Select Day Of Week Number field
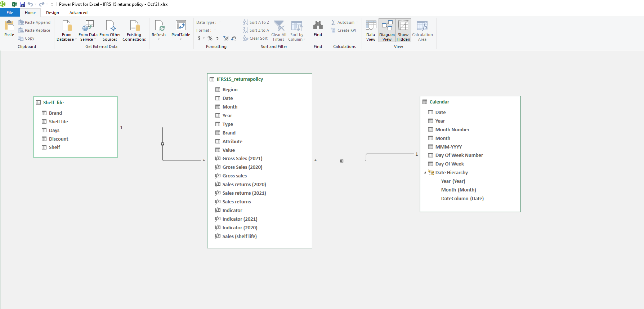The width and height of the screenshot is (644, 309). coord(459,155)
